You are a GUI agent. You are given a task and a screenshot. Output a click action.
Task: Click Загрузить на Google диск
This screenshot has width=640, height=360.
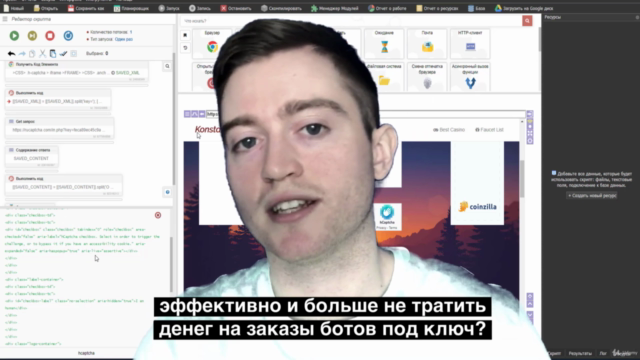(x=524, y=8)
